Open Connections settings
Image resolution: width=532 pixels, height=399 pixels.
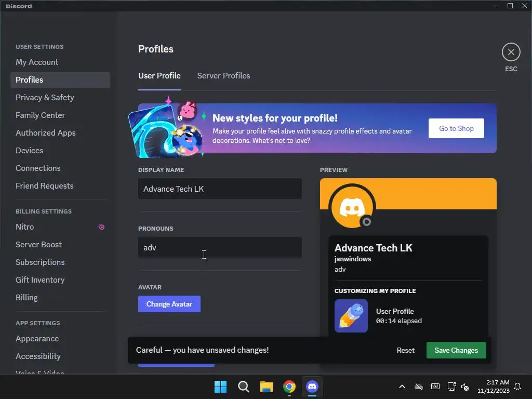click(60, 168)
